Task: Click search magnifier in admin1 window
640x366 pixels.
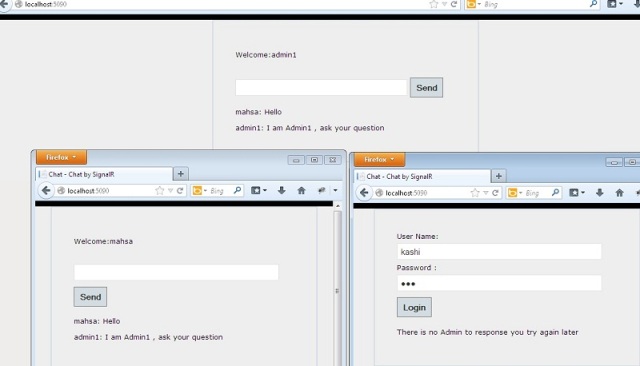Action: click(594, 4)
